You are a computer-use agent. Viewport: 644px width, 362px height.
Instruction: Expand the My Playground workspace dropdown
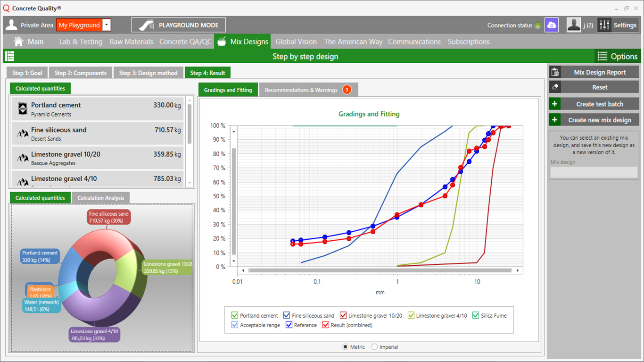click(x=106, y=24)
